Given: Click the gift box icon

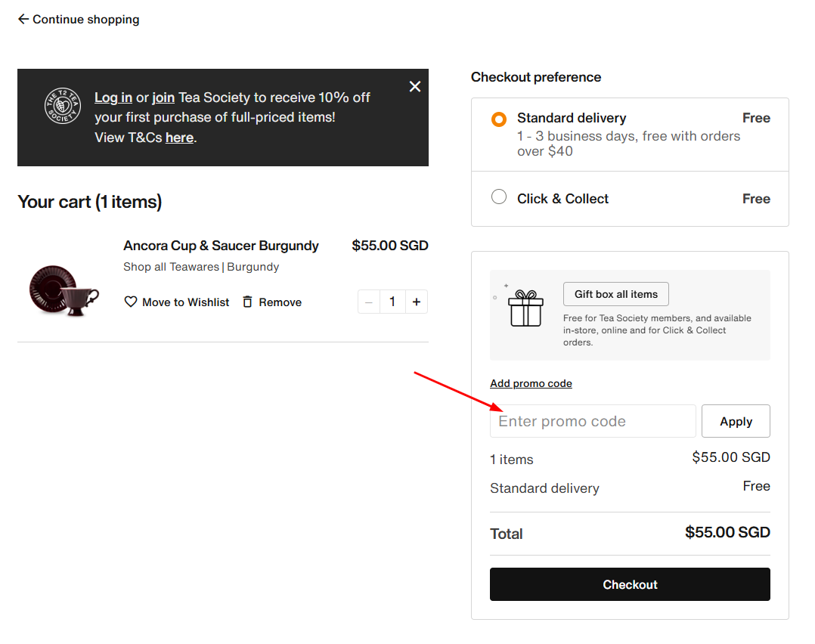Looking at the screenshot, I should pyautogui.click(x=525, y=308).
